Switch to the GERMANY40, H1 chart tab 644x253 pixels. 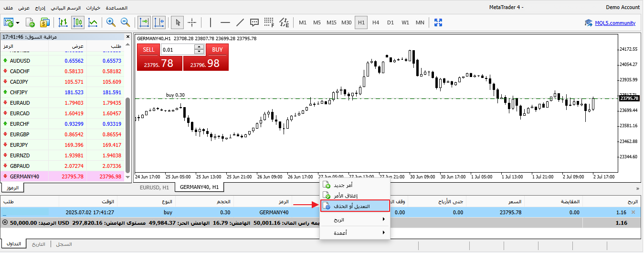click(x=200, y=187)
